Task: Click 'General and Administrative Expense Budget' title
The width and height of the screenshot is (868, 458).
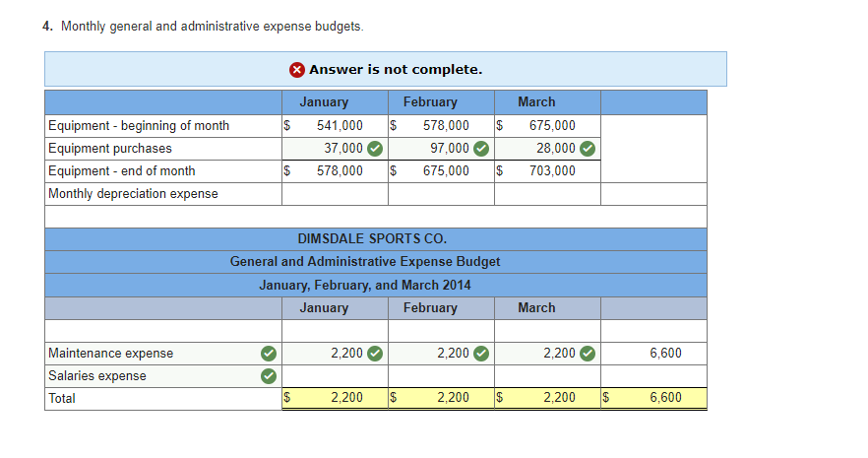Action: pos(365,261)
